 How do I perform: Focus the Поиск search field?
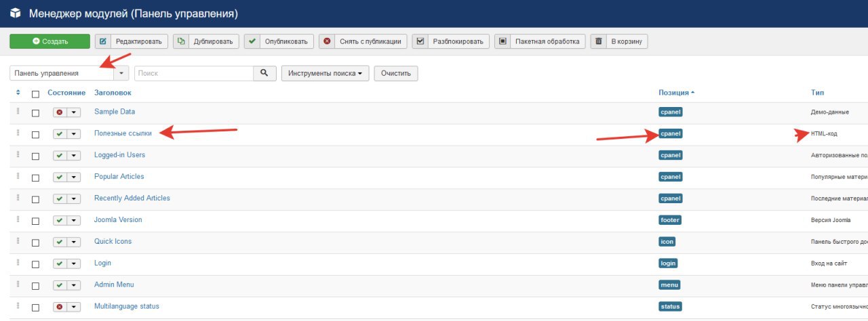pos(194,73)
